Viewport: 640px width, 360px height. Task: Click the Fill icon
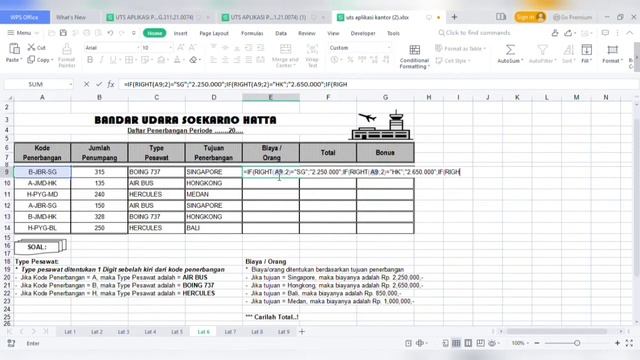[x=587, y=50]
